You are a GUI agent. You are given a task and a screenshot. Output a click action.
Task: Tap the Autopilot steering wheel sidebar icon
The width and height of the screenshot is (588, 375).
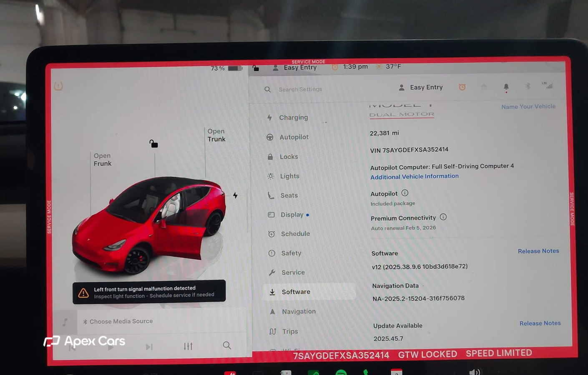(270, 137)
